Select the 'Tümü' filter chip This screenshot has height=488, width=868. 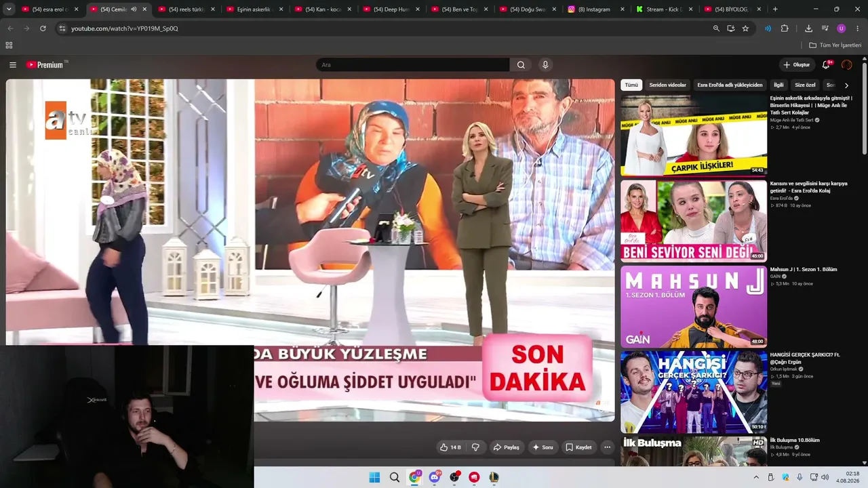point(631,85)
